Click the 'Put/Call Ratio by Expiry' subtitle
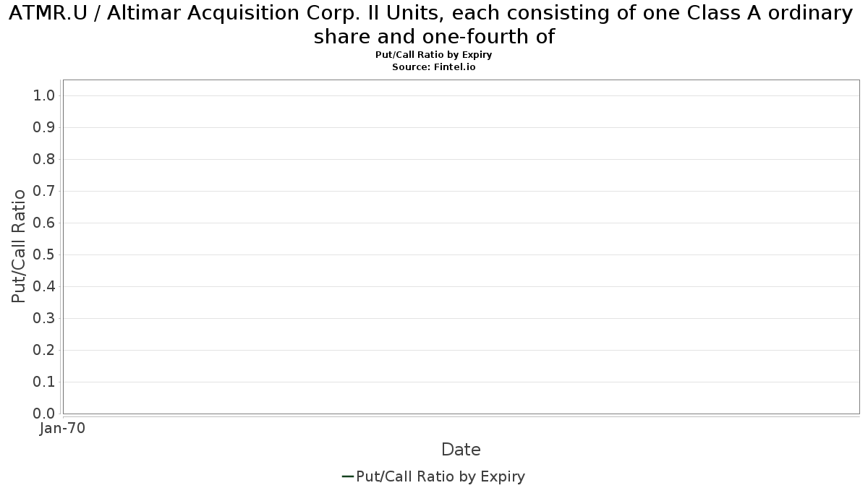The width and height of the screenshot is (868, 488). click(434, 55)
